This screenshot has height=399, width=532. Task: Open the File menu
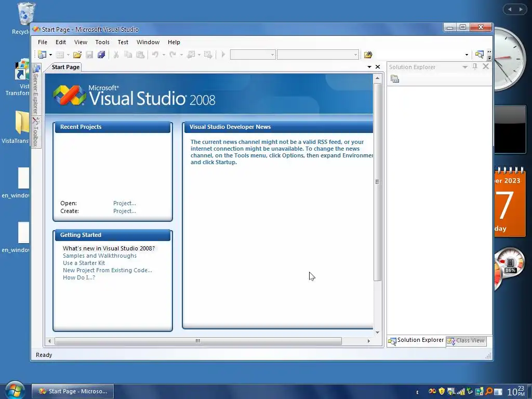click(43, 42)
